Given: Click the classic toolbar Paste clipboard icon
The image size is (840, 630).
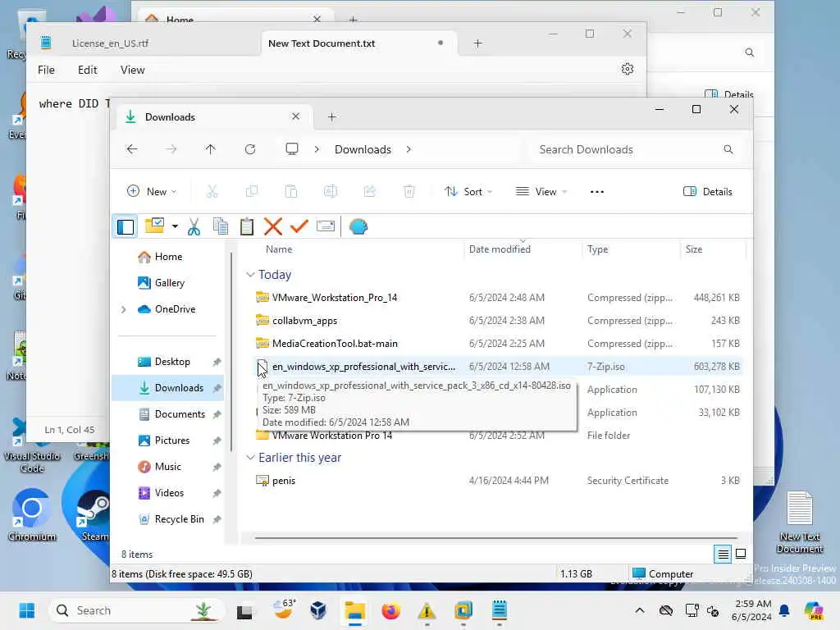Looking at the screenshot, I should point(247,226).
